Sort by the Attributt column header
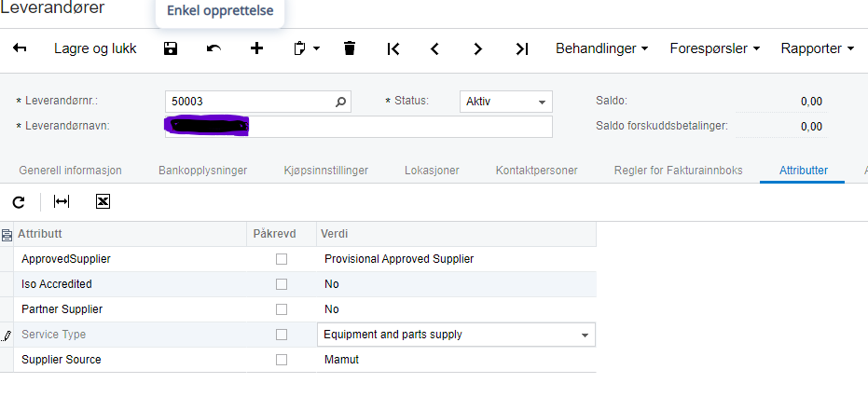 (x=131, y=234)
